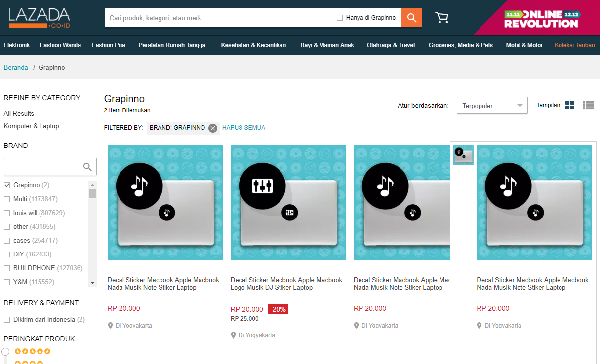Open Logo Musik DJ sticker image
Screen dimensions: 600x364
288,202
